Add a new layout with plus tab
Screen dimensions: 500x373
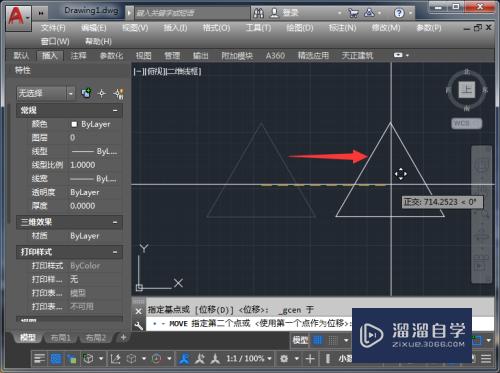tap(123, 338)
